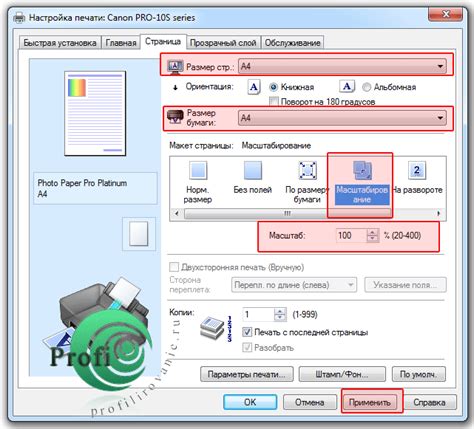Image resolution: width=474 pixels, height=429 pixels.
Task: Click the Размер стр. monitor icon
Action: click(175, 67)
